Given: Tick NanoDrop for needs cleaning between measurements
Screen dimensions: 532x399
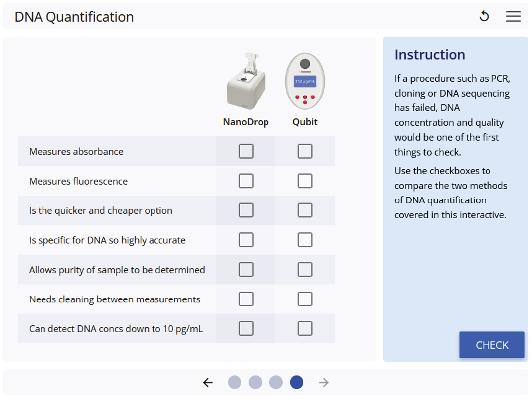Looking at the screenshot, I should pos(246,299).
